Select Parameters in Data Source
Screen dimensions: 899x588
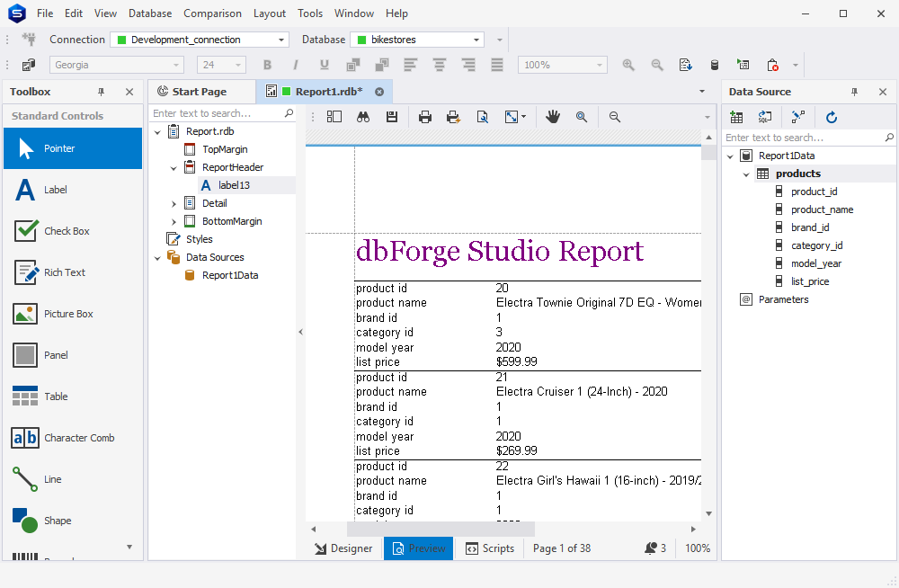pyautogui.click(x=783, y=299)
